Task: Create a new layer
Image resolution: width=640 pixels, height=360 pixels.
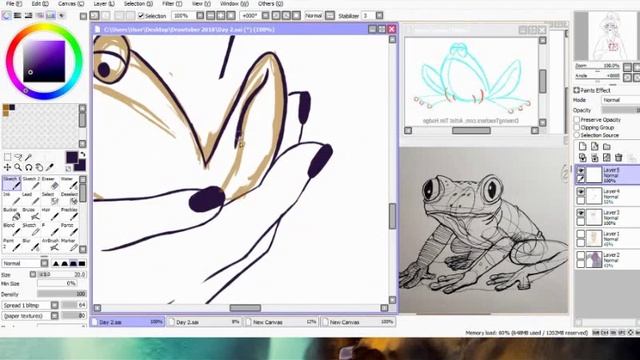Action: (x=582, y=147)
